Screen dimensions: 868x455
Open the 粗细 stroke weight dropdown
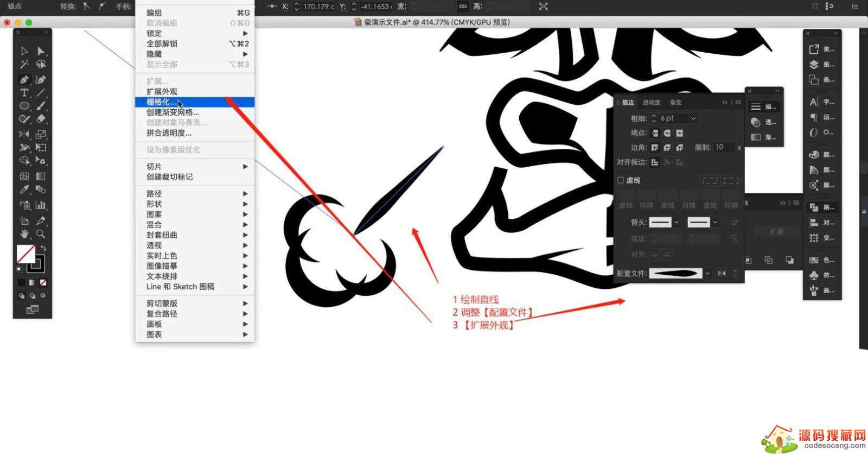point(693,118)
